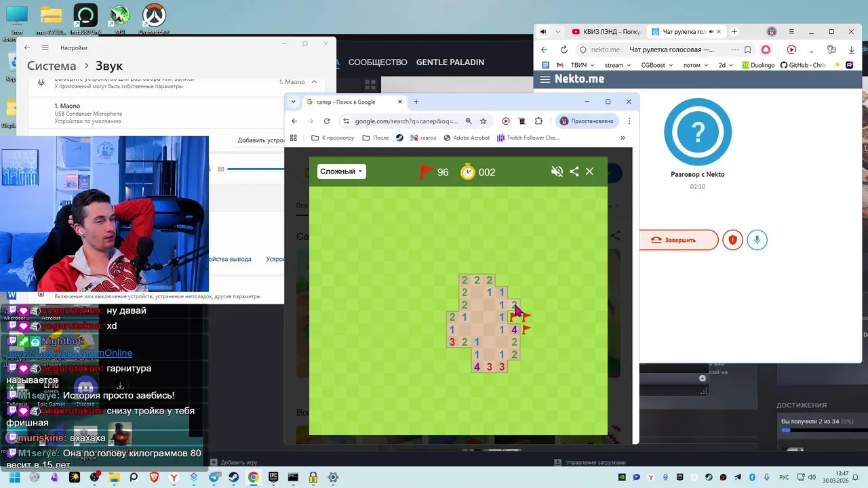Open the Gmail bookmark icon
The image size is (868, 488).
(560, 65)
